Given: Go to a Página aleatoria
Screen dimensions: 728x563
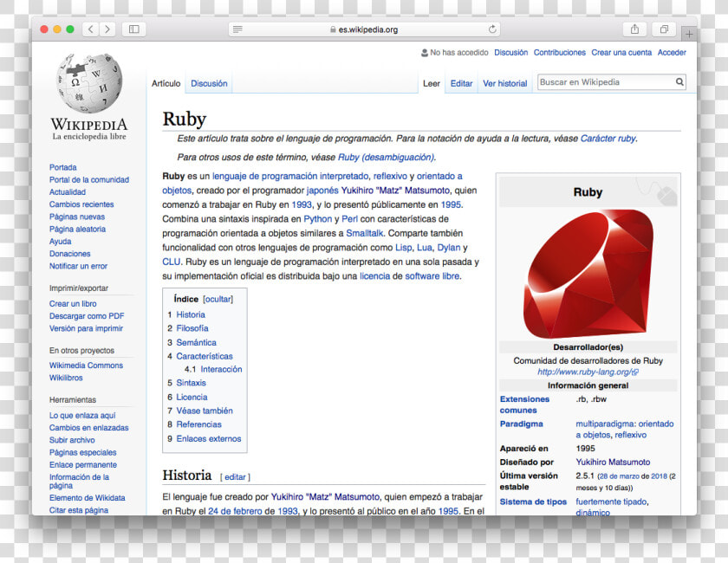Looking at the screenshot, I should (x=77, y=229).
